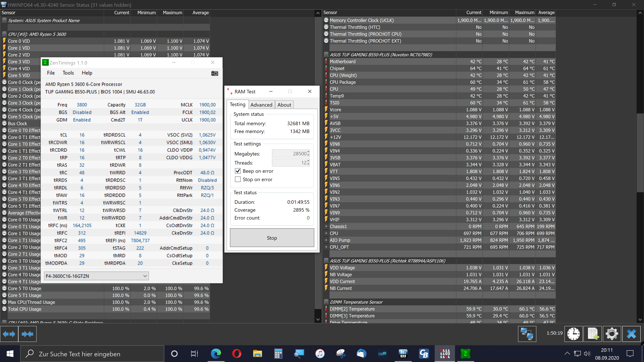644x362 pixels.
Task: Collapse the DIMM Temperature Sensor group
Action: [x=326, y=302]
